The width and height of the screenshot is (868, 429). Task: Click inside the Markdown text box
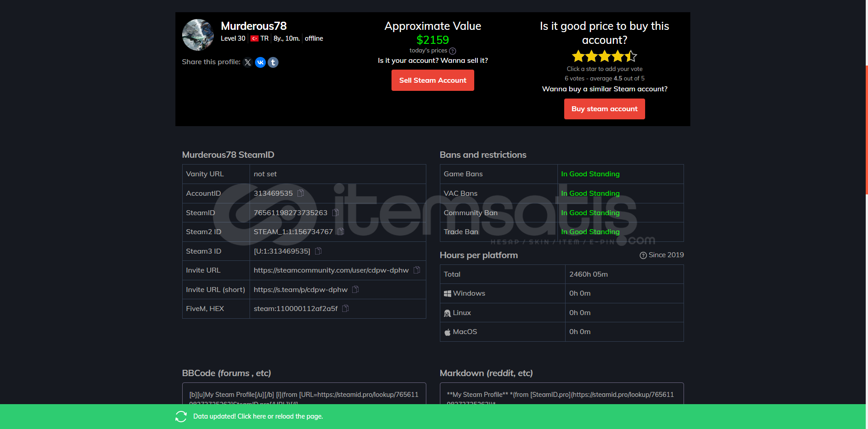click(561, 394)
